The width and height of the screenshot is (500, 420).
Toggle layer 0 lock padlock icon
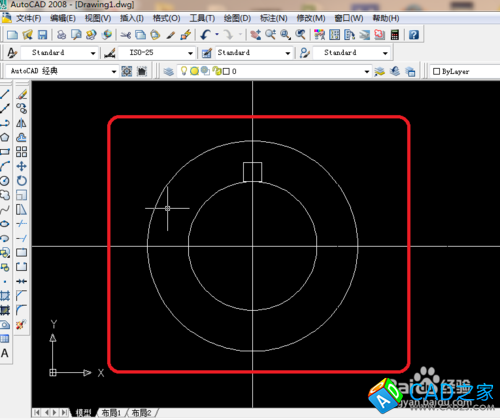click(217, 71)
